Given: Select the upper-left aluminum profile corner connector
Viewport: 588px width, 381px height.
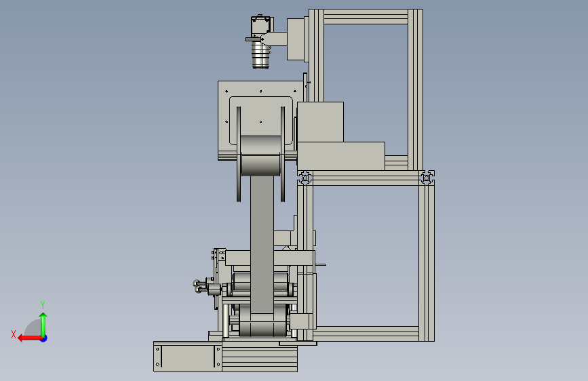Looking at the screenshot, I should point(305,178).
